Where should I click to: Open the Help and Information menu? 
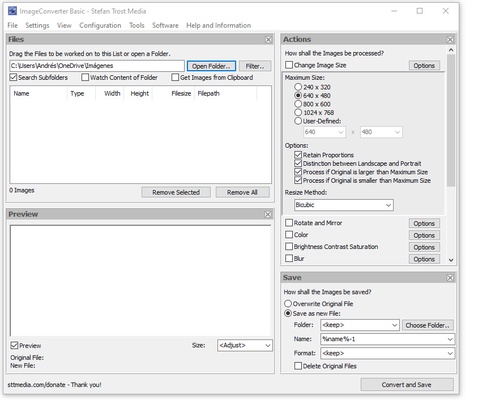[x=218, y=25]
